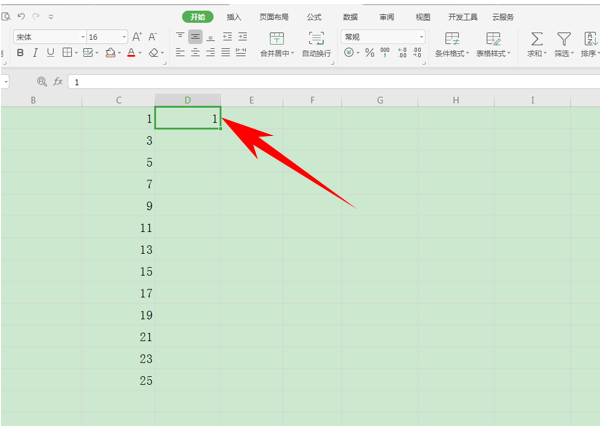Apply percent style with % icon
The width and height of the screenshot is (600, 426).
tap(369, 52)
